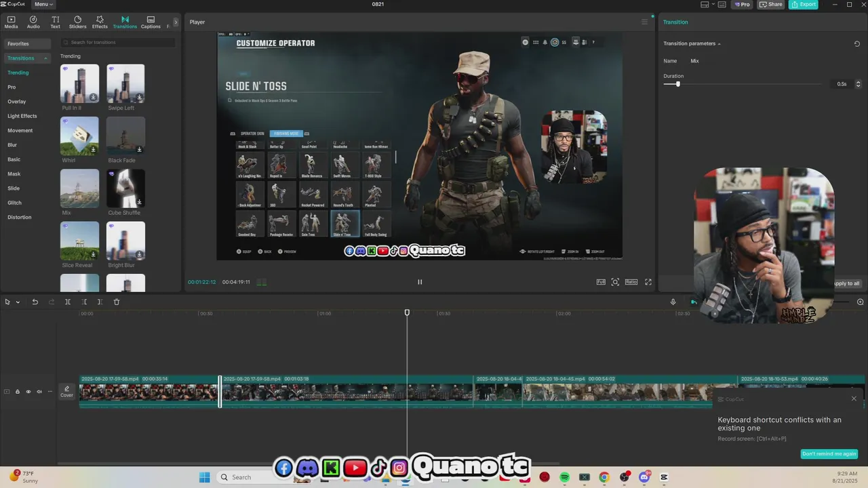The image size is (868, 488).
Task: Choose the Whirl transition thumbnail
Action: pos(79,136)
